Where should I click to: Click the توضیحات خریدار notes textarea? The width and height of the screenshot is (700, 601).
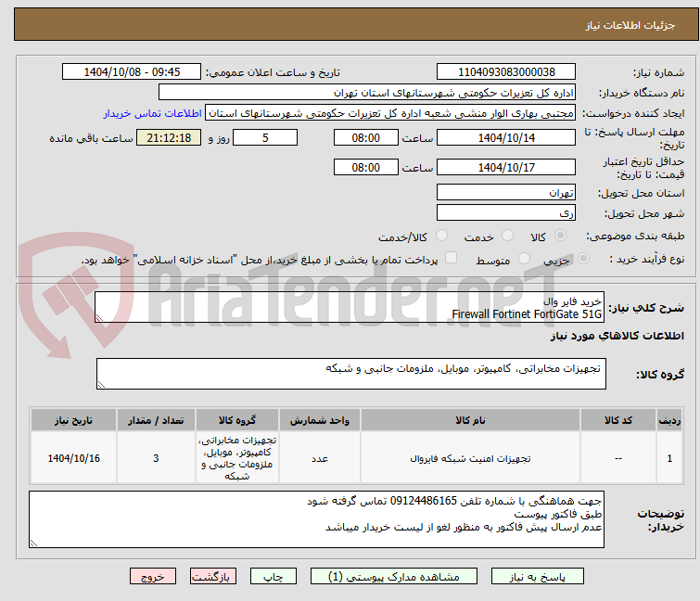pyautogui.click(x=316, y=519)
